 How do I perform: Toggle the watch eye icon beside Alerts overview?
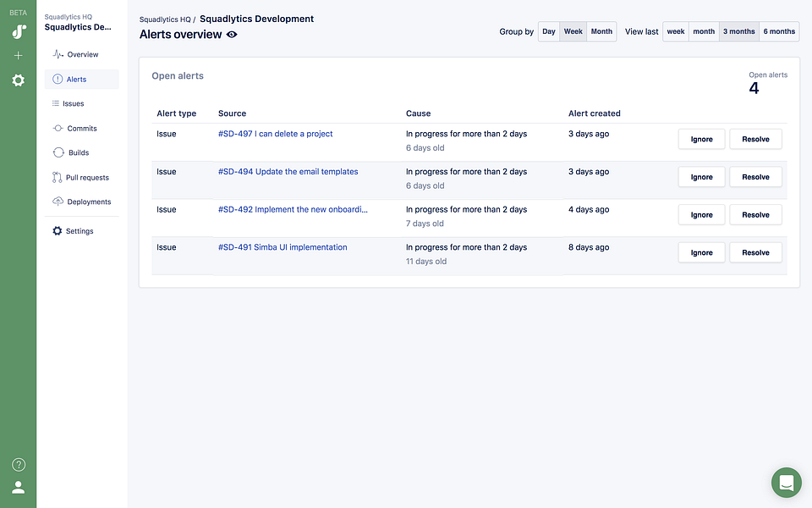tap(232, 34)
